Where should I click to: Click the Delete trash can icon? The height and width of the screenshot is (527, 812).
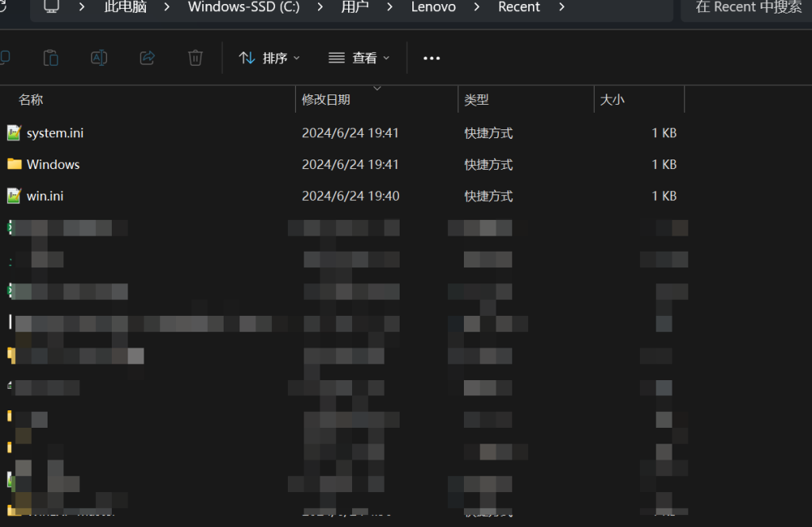[195, 58]
